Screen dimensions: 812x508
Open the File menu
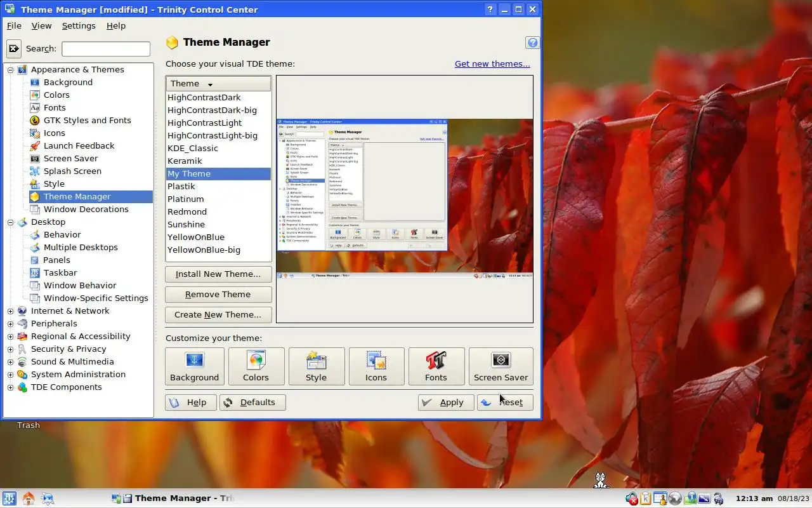tap(14, 26)
